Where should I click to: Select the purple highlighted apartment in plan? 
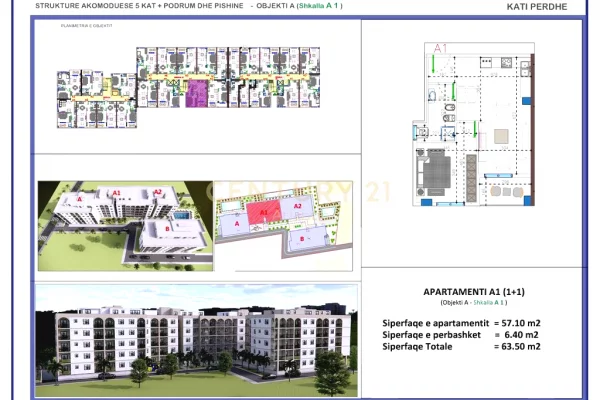tap(197, 93)
